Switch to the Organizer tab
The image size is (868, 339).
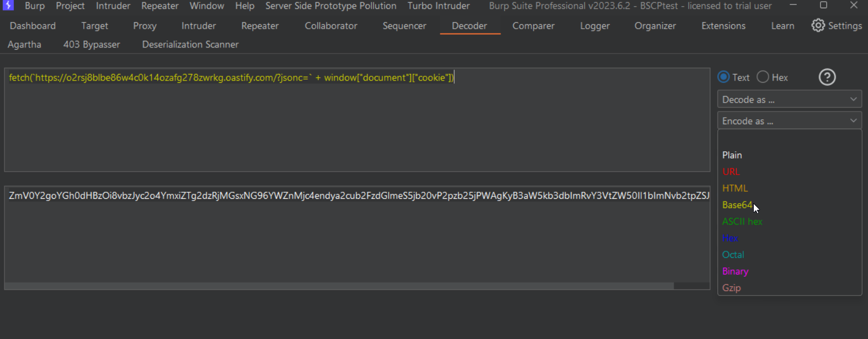tap(655, 25)
